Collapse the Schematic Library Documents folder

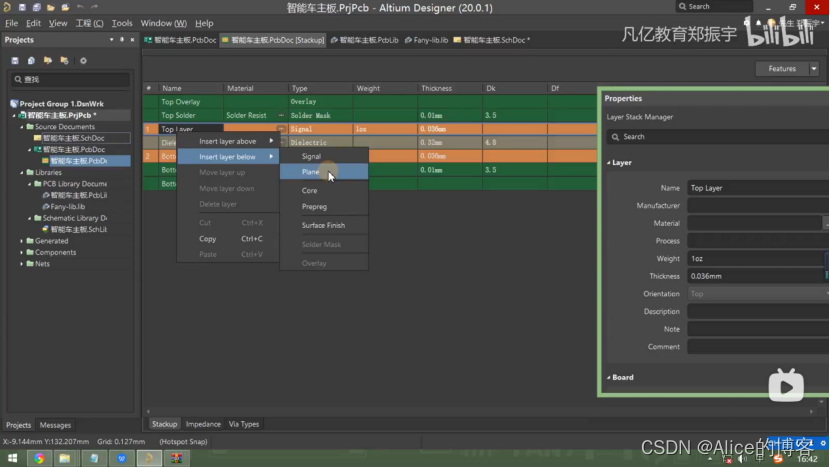pyautogui.click(x=30, y=218)
